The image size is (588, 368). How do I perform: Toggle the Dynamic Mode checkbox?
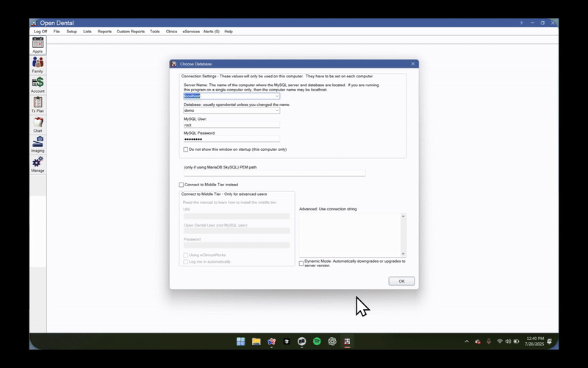coord(301,263)
